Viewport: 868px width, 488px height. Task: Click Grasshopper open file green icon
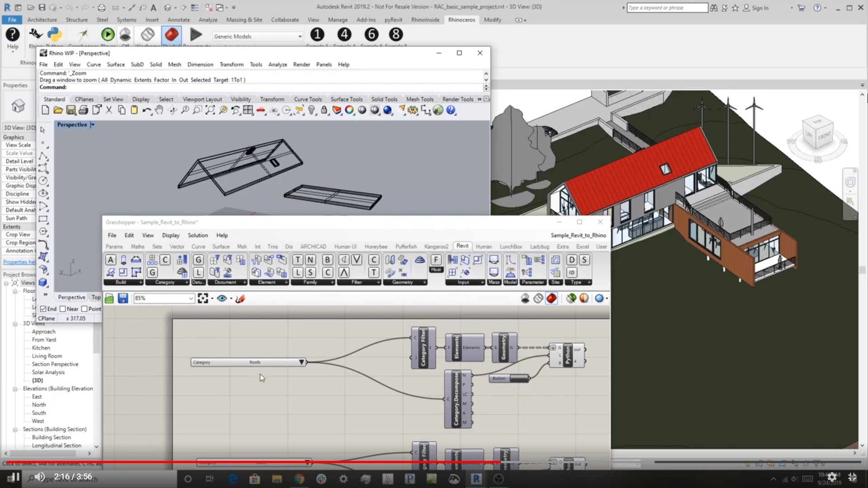click(109, 298)
